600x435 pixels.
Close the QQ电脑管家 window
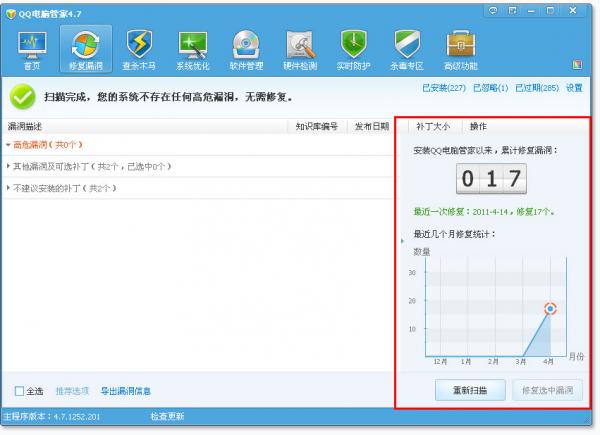pos(573,10)
